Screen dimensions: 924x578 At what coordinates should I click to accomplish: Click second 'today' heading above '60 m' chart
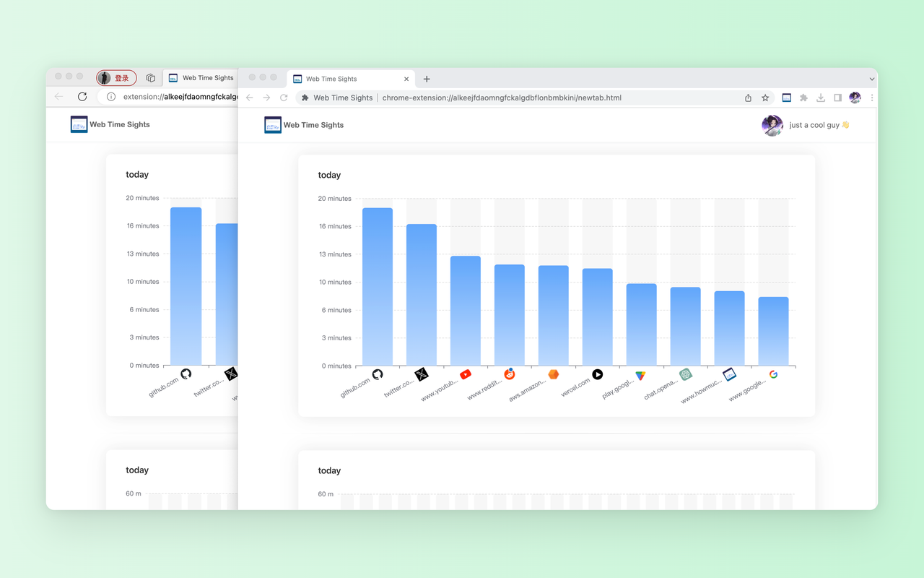329,470
